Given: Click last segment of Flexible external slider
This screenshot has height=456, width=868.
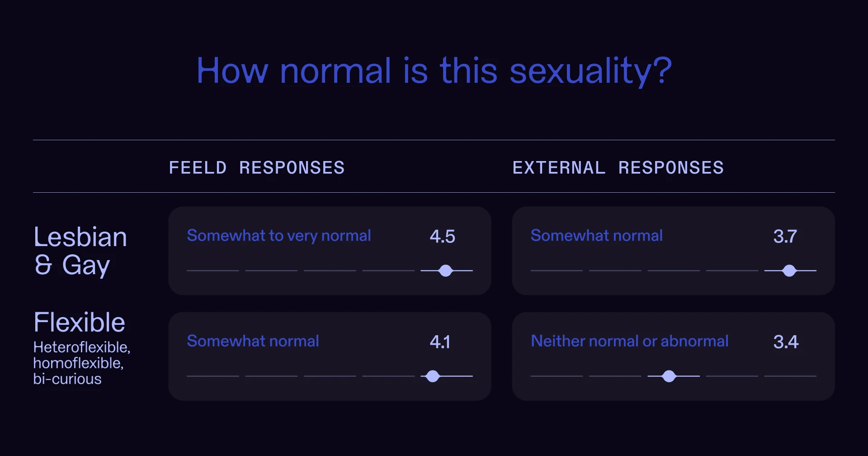Looking at the screenshot, I should (x=790, y=376).
